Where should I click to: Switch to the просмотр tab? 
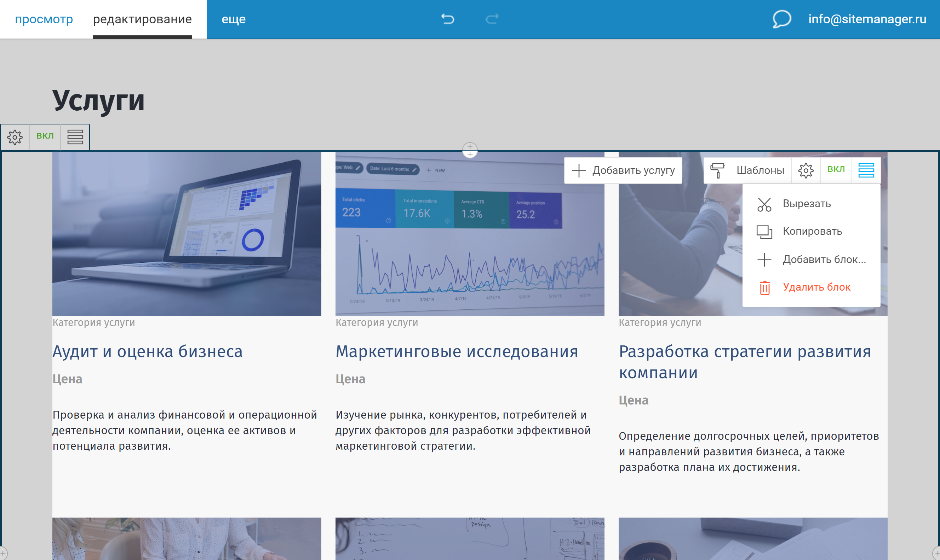click(x=44, y=18)
